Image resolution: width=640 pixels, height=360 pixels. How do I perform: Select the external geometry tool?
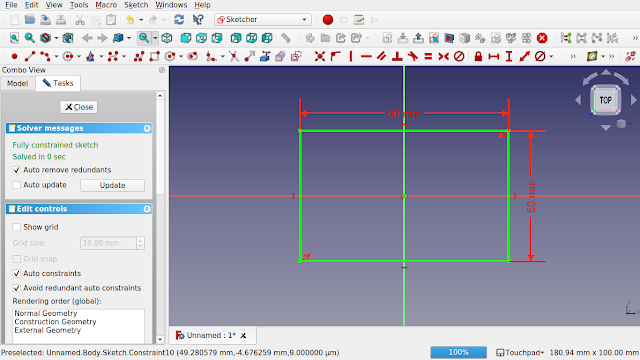point(265,56)
